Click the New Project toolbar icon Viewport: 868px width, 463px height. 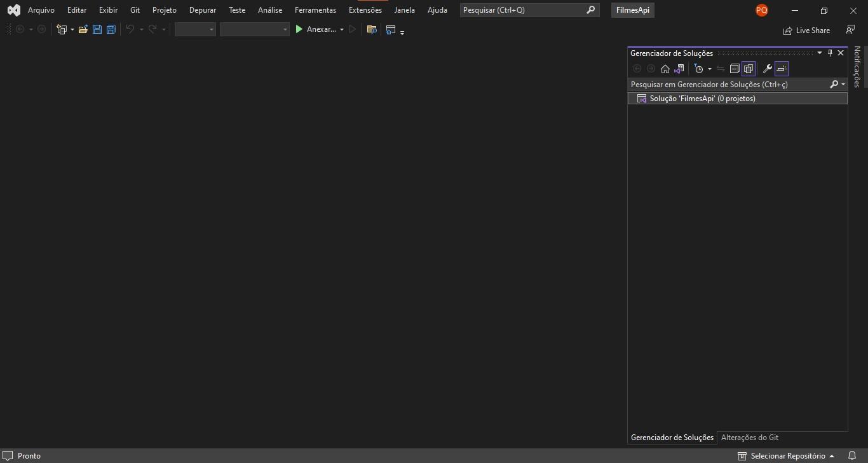[x=62, y=29]
